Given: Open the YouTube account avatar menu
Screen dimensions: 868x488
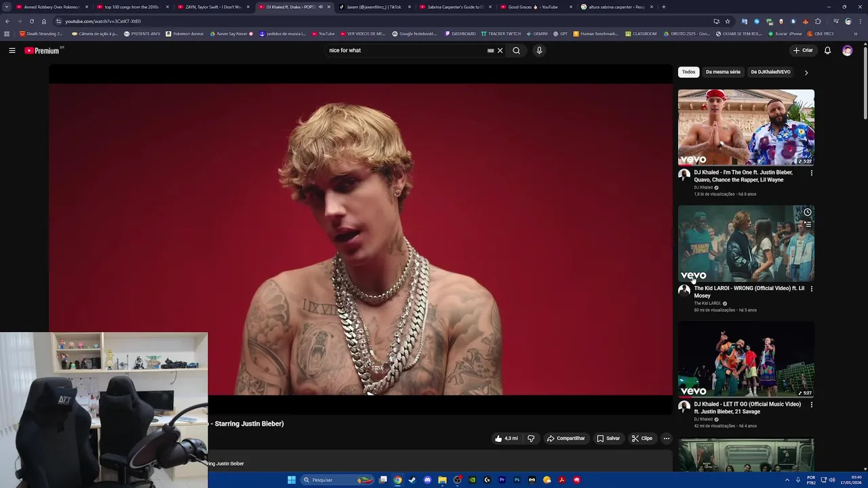Looking at the screenshot, I should pyautogui.click(x=847, y=50).
